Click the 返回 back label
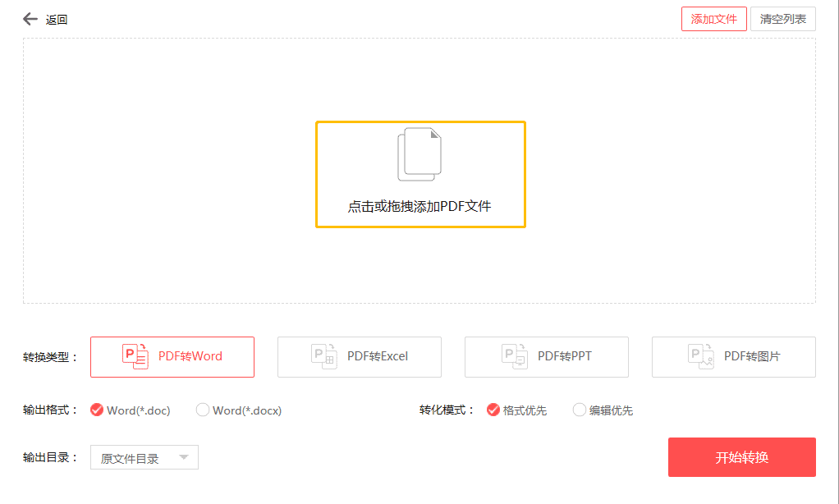 (56, 20)
